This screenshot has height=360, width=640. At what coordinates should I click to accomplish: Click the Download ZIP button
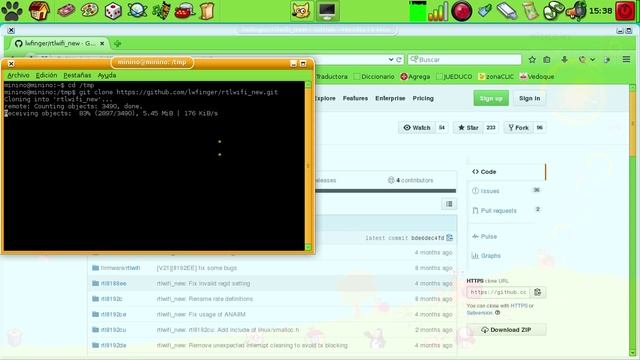coord(506,330)
